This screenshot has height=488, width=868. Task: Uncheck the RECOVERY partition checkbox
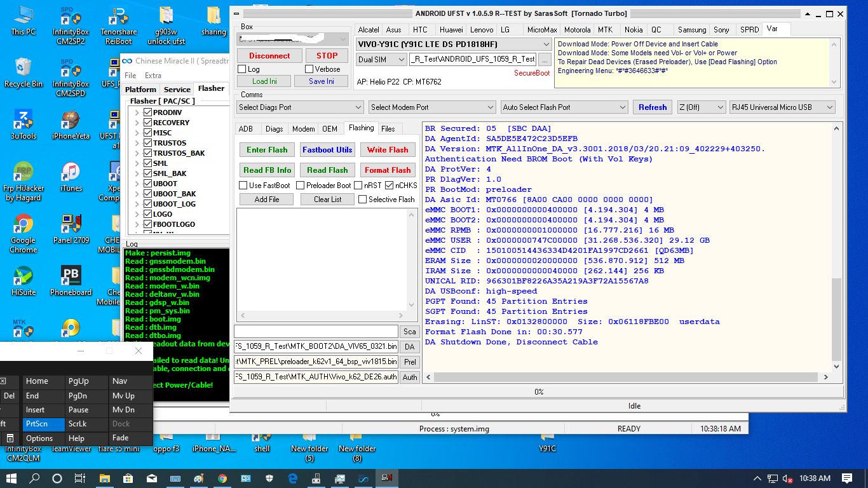coord(147,123)
